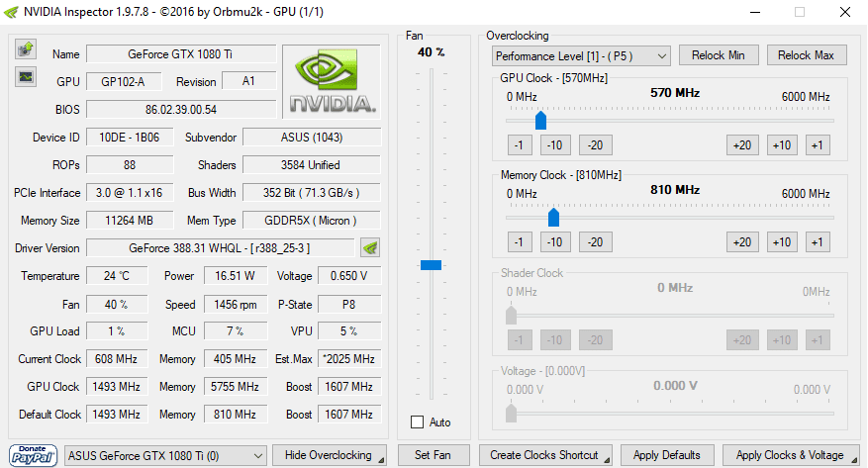The width and height of the screenshot is (868, 468).
Task: Click the Power value 16.51 W
Action: 236,275
